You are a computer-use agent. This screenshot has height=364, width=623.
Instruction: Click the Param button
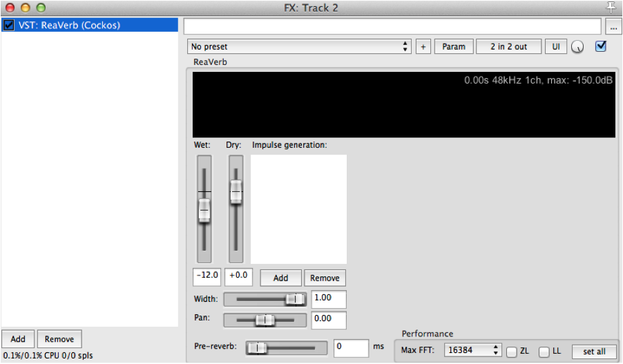pos(454,46)
